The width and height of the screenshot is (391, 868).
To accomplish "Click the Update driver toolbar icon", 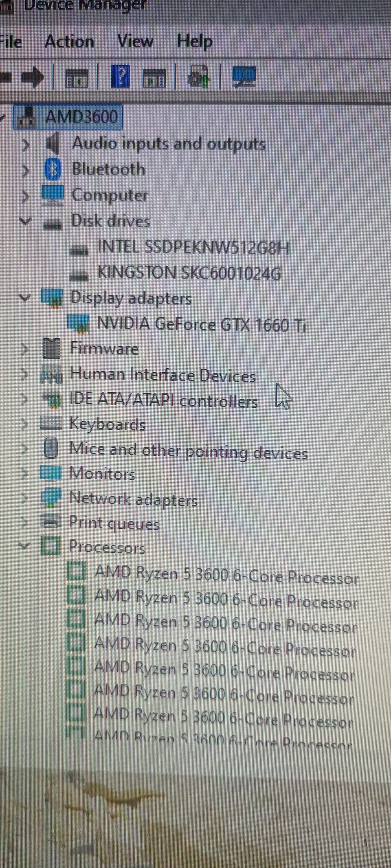I will tap(199, 77).
